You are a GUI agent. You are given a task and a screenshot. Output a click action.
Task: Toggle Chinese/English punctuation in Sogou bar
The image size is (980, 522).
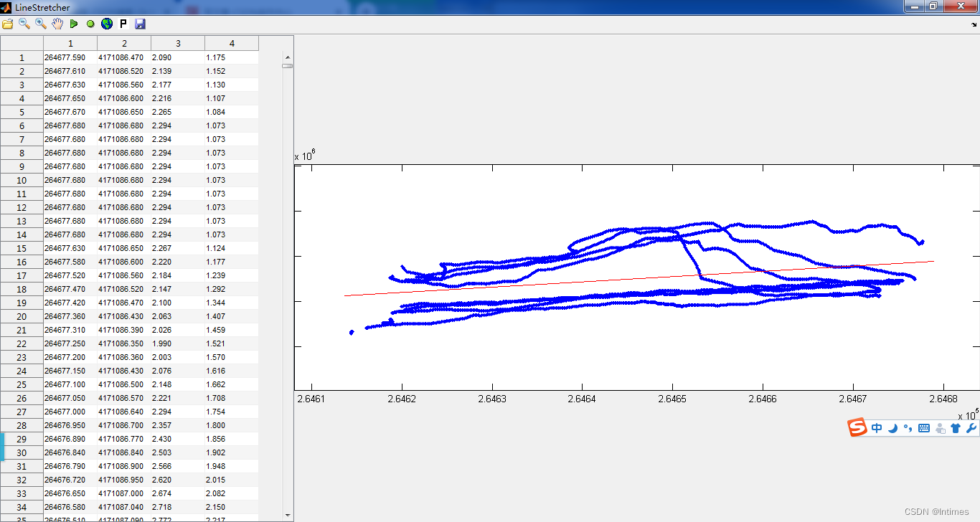click(x=908, y=428)
